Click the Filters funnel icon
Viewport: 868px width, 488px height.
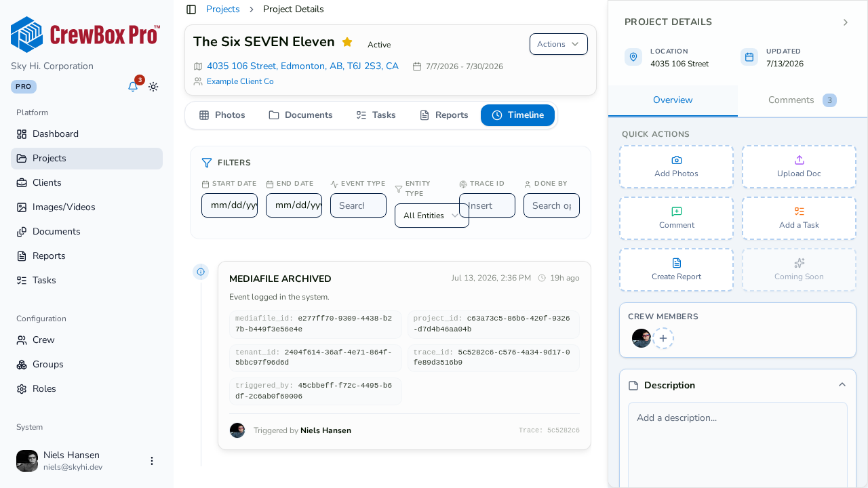click(207, 163)
